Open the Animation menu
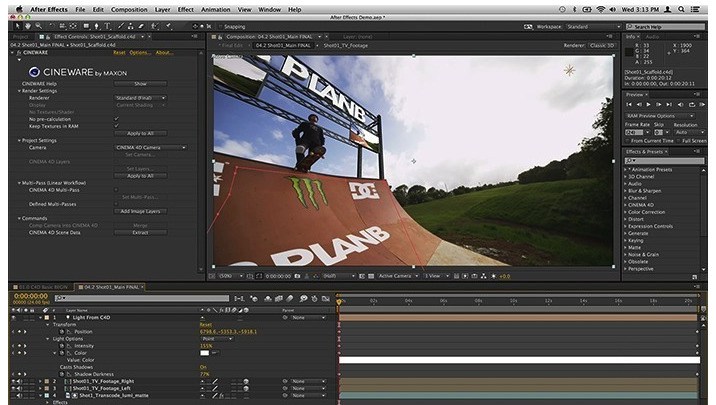716x405 pixels. pyautogui.click(x=216, y=9)
